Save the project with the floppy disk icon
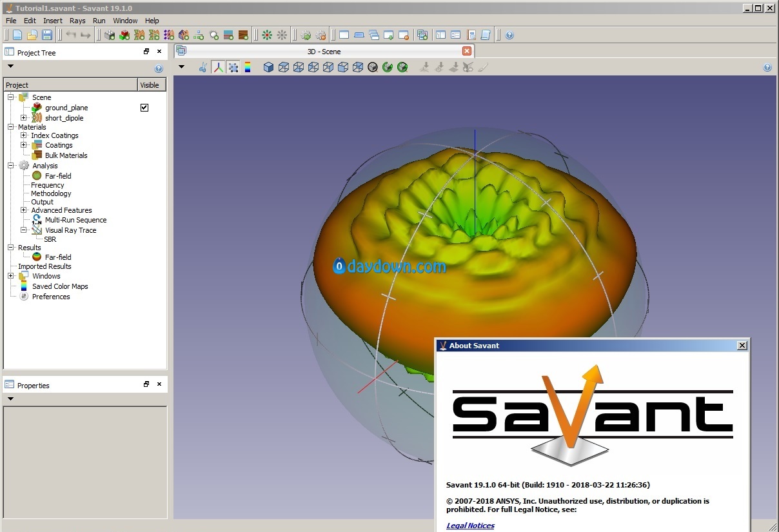This screenshot has height=532, width=779. pos(46,35)
